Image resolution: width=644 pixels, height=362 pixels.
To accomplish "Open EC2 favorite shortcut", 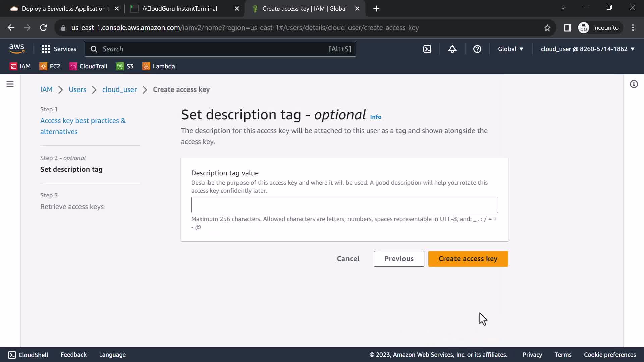I will pos(50,66).
